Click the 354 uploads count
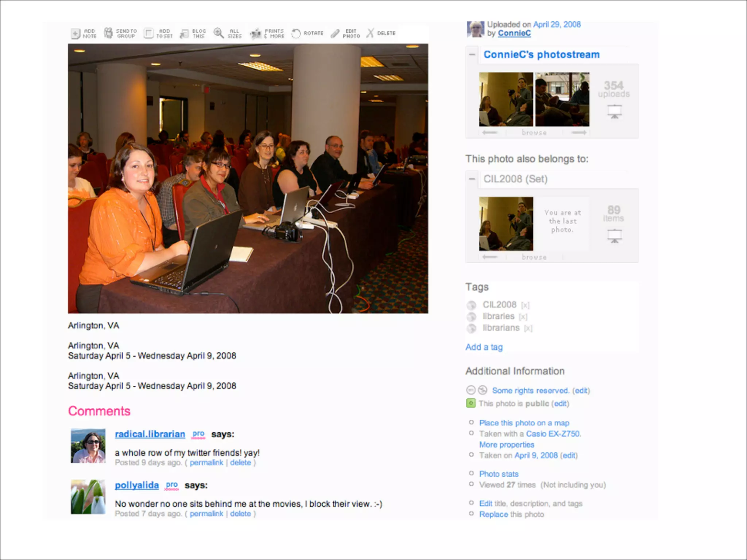The height and width of the screenshot is (560, 747). (614, 89)
